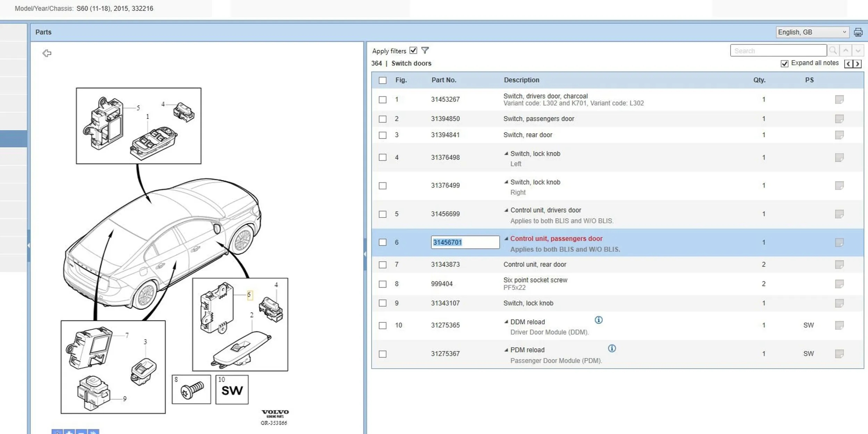Open the filter funnel icon
The image size is (868, 434).
[425, 51]
